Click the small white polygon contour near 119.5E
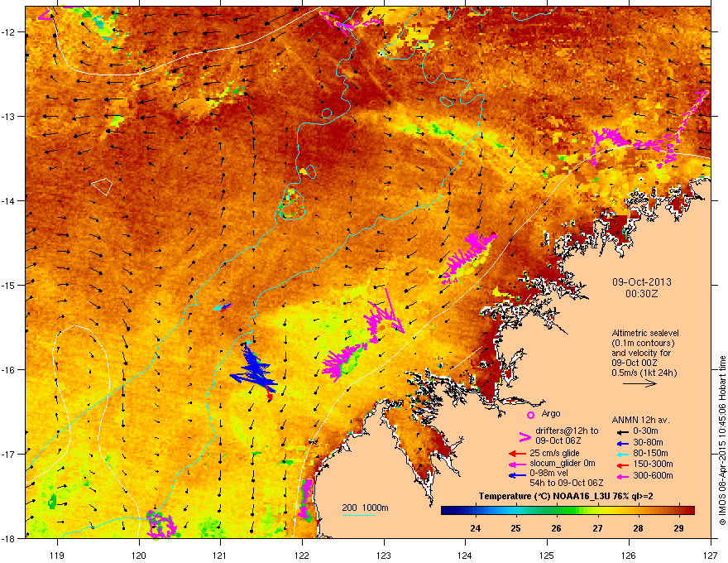 click(x=102, y=186)
